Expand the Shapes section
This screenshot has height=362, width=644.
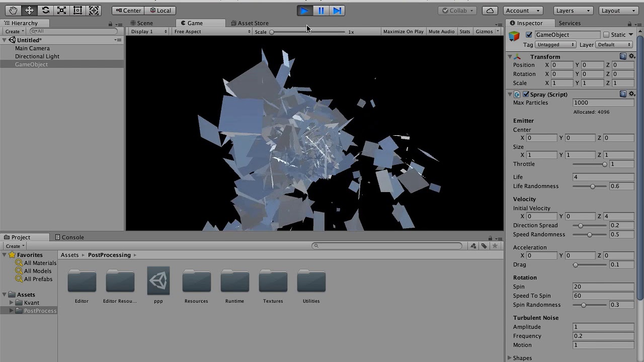coord(510,358)
